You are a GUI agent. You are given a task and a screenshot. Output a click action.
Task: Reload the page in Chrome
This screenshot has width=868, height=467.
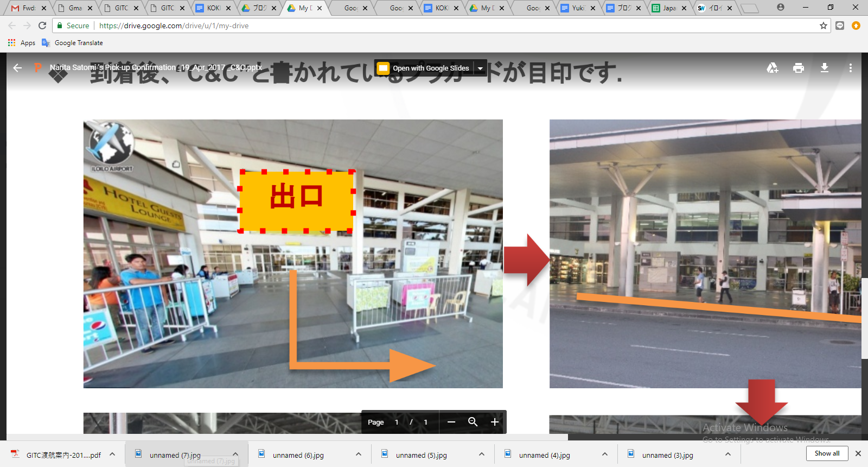[x=42, y=26]
